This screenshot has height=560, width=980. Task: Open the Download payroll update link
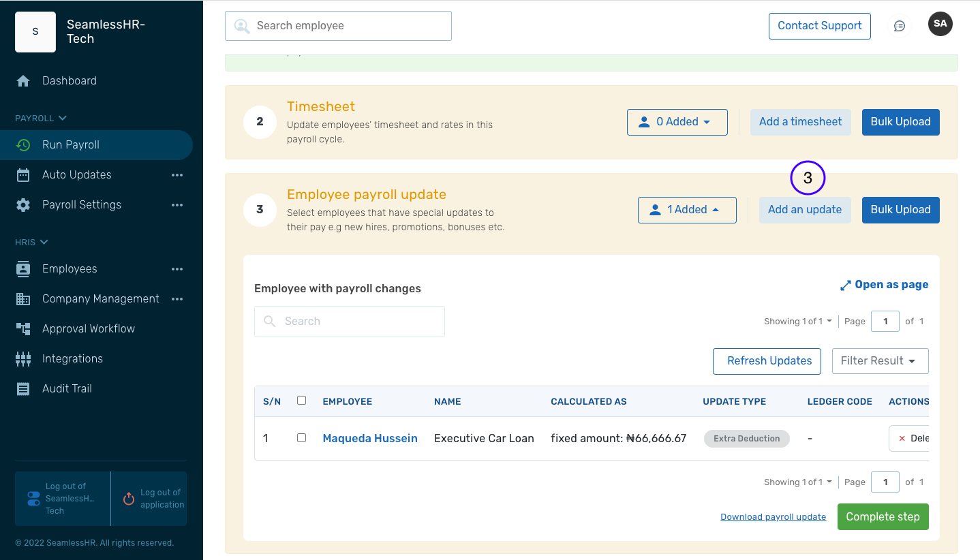(x=773, y=516)
